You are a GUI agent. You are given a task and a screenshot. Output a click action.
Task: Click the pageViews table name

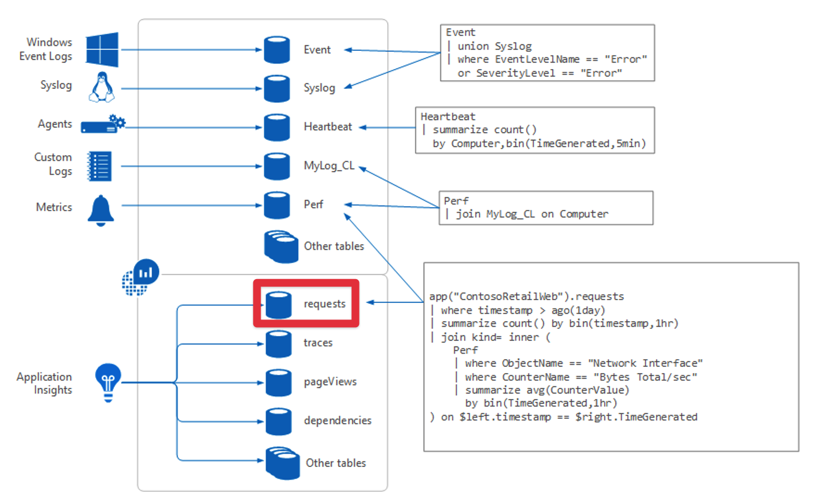click(330, 382)
